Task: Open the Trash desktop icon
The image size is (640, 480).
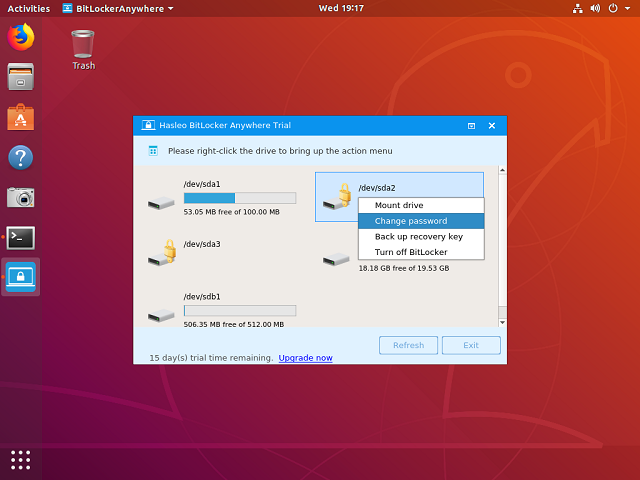Action: point(83,50)
